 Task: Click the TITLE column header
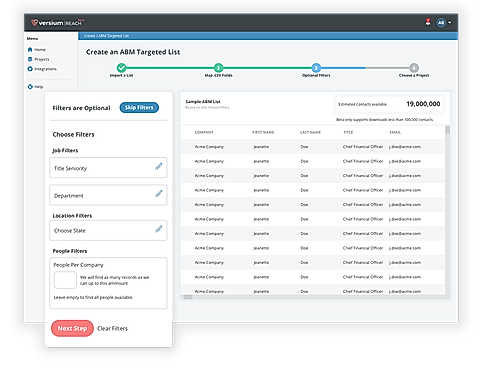pos(348,132)
